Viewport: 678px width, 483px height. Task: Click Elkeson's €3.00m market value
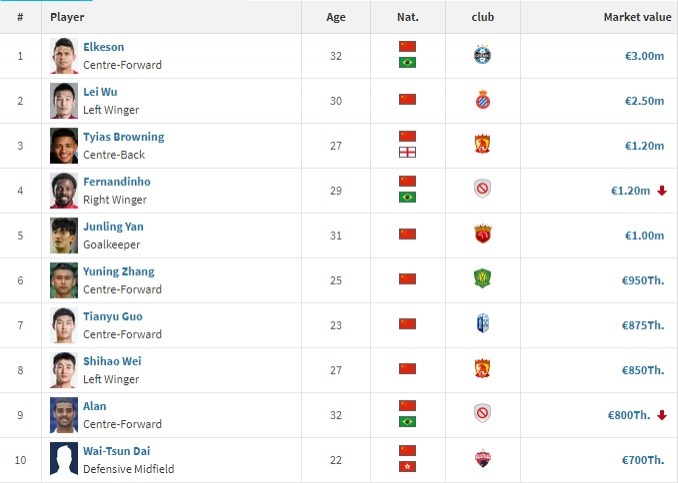(644, 56)
